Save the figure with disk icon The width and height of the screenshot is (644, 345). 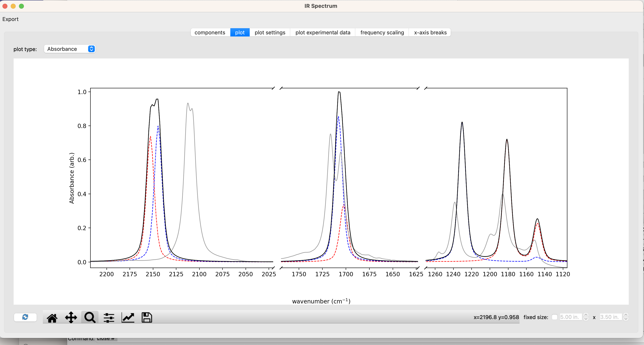pos(147,318)
